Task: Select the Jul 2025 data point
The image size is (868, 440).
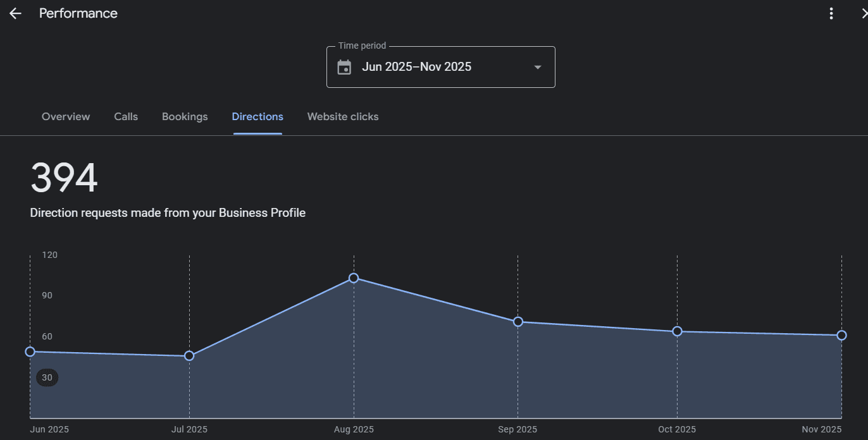Action: [189, 356]
